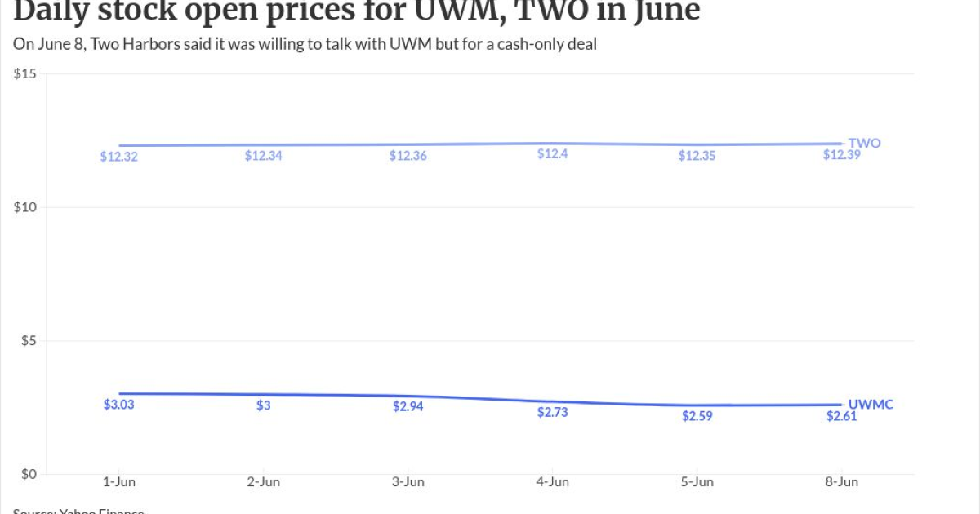Select the $3.03 UWMC data label
The width and height of the screenshot is (980, 514).
(x=119, y=404)
